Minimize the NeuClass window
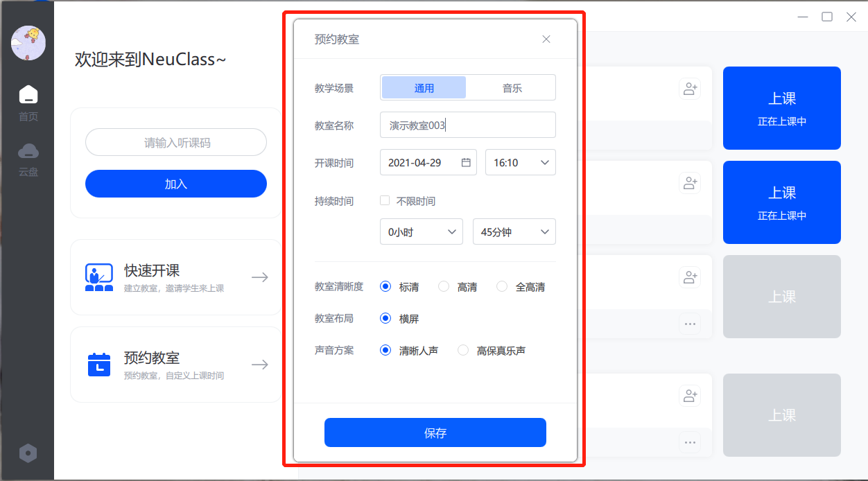 803,17
